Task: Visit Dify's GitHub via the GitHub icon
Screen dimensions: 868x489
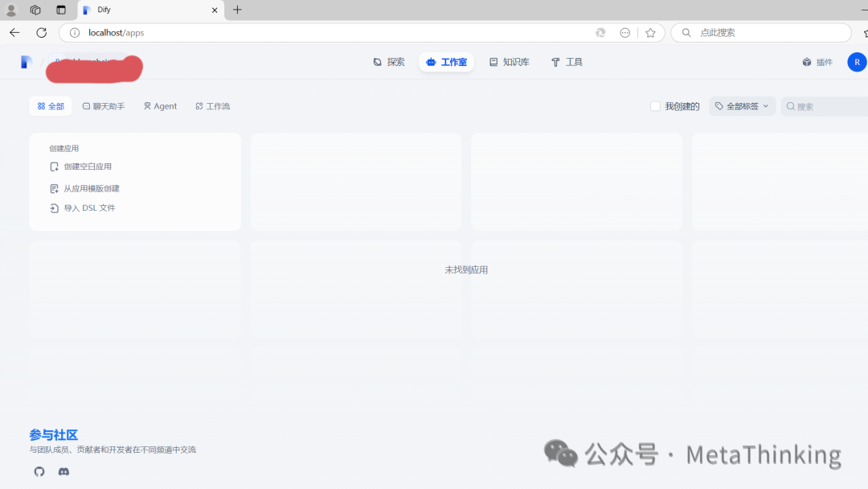Action: pyautogui.click(x=39, y=471)
